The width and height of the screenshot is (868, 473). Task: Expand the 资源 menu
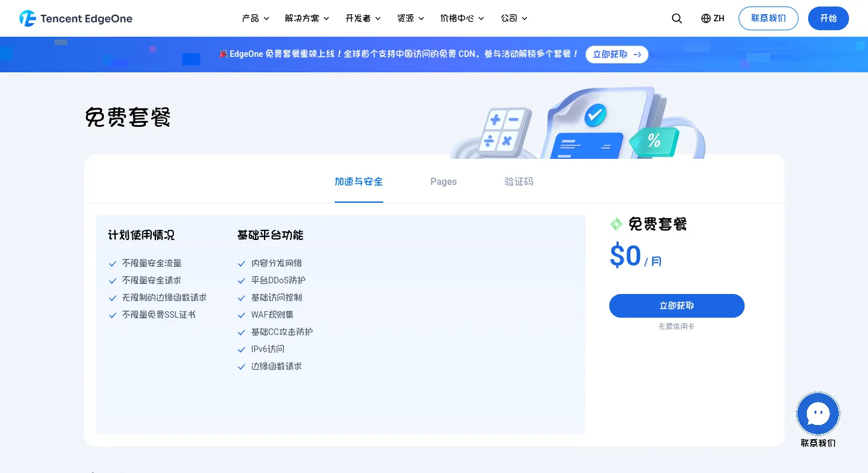[411, 18]
